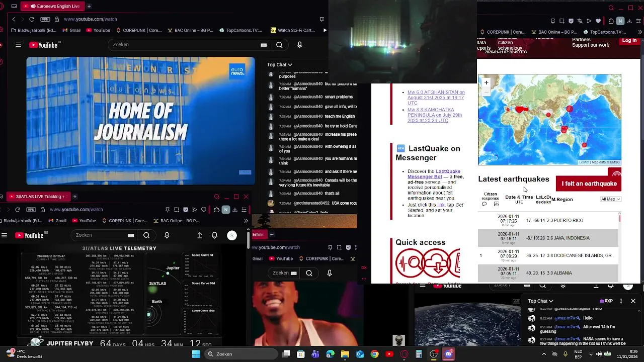Select the PUERTO RICO earthquake row
This screenshot has width=644, height=362.
click(x=548, y=220)
